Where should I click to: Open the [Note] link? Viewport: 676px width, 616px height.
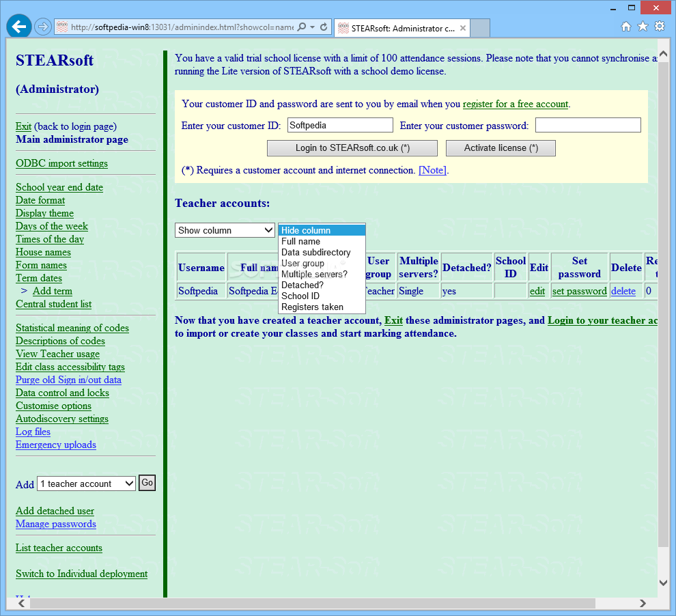pos(432,170)
